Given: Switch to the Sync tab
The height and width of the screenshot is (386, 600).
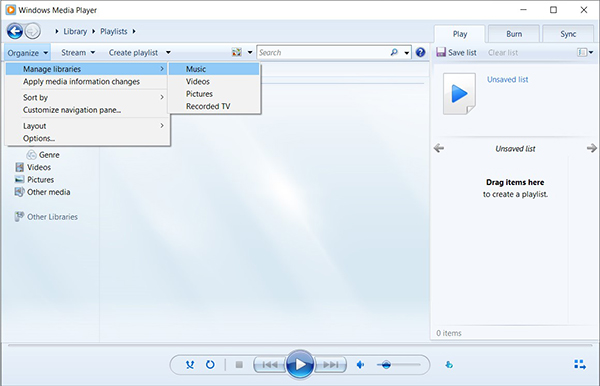Looking at the screenshot, I should click(568, 34).
